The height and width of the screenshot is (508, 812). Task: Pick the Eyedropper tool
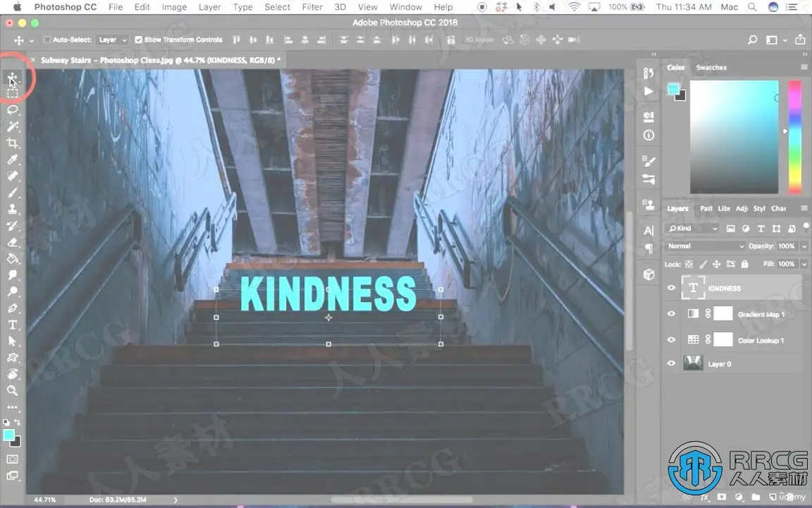pyautogui.click(x=13, y=160)
